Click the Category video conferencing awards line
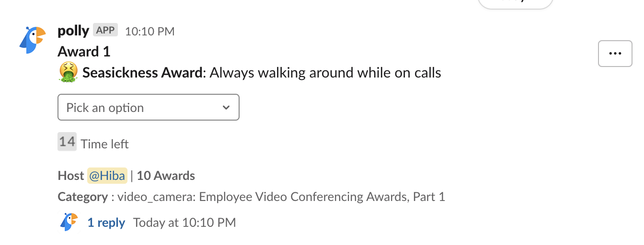Image resolution: width=644 pixels, height=245 pixels. (252, 197)
